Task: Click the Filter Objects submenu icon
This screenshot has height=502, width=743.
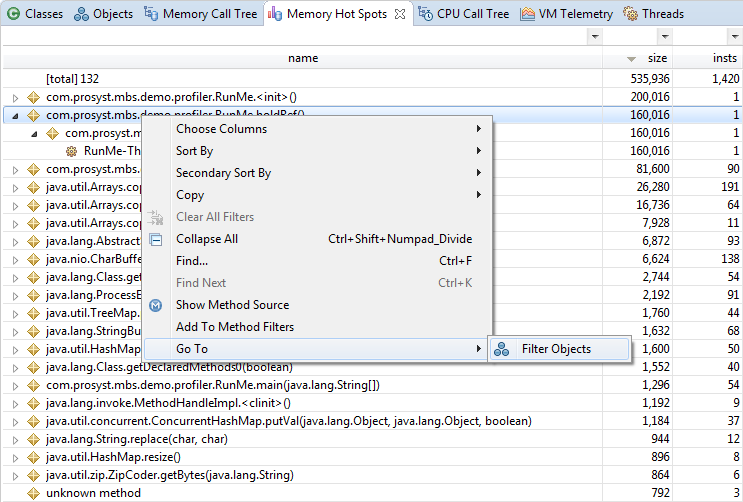Action: (502, 349)
